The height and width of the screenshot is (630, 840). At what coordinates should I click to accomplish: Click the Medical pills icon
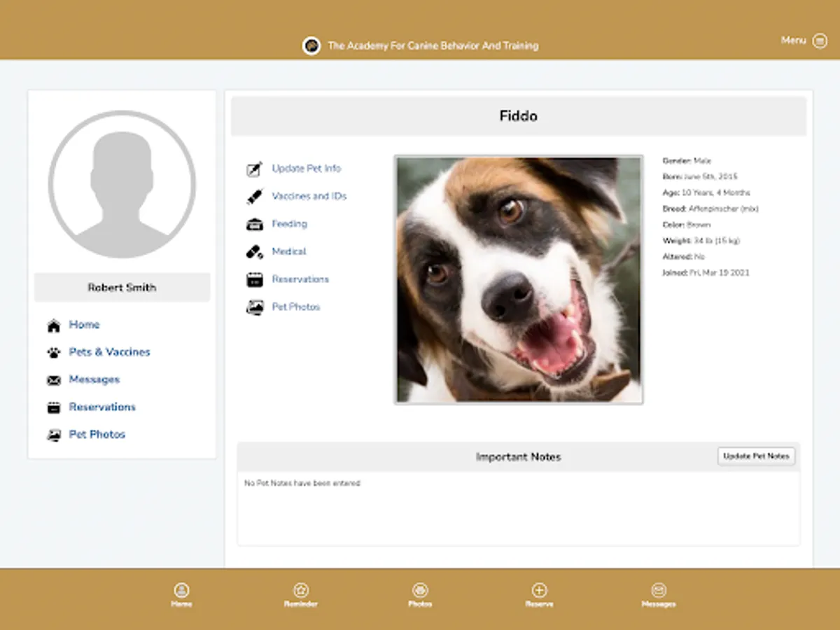[254, 251]
